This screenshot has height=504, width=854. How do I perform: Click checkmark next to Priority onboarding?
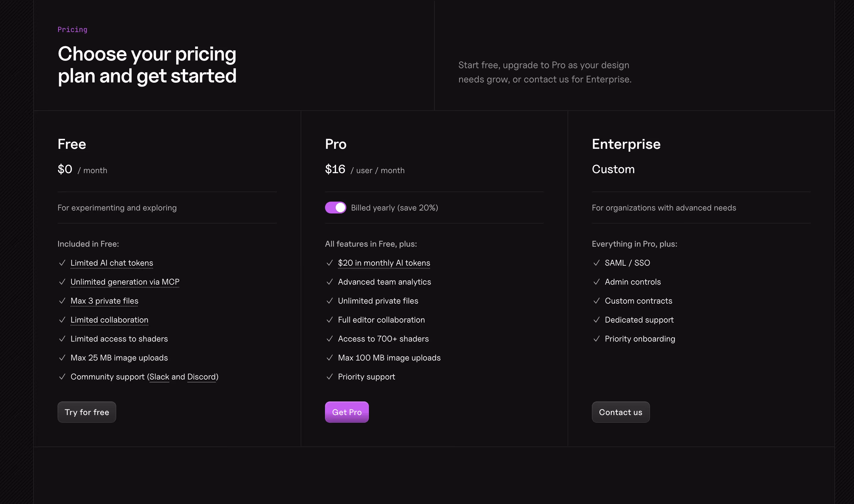point(596,339)
